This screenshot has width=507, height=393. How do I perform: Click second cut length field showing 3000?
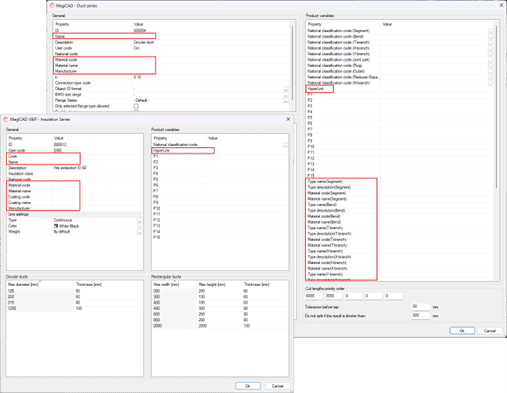pos(334,296)
